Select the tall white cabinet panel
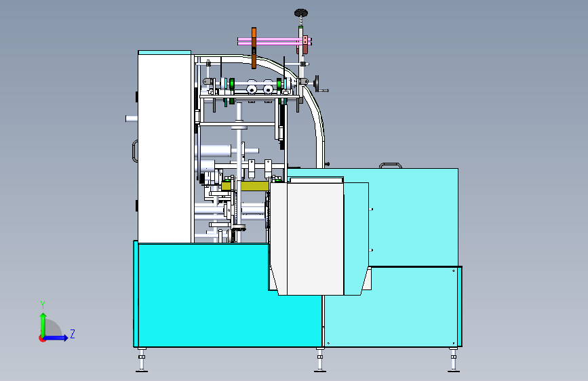 pyautogui.click(x=165, y=148)
